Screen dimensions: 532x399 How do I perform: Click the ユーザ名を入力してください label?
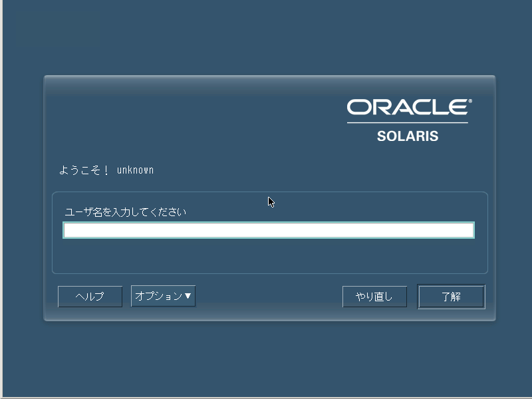click(126, 212)
